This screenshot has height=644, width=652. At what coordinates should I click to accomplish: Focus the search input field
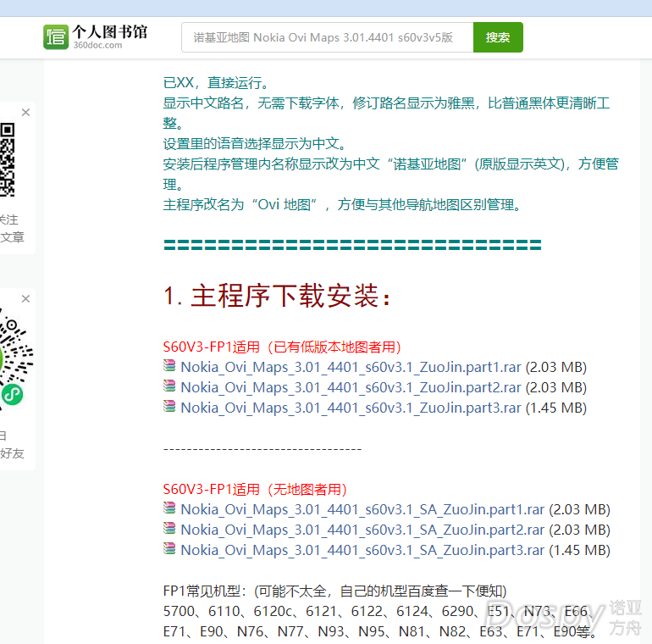(x=327, y=37)
